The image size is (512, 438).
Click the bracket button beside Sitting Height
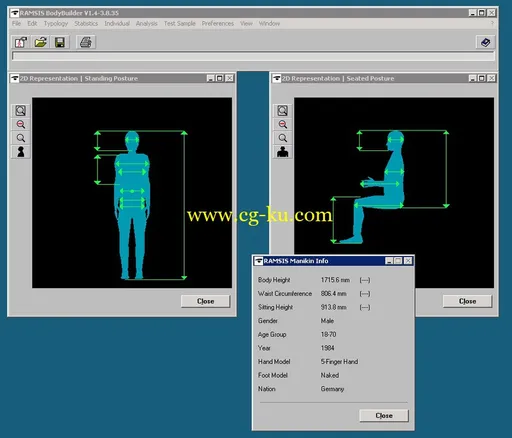(x=365, y=307)
